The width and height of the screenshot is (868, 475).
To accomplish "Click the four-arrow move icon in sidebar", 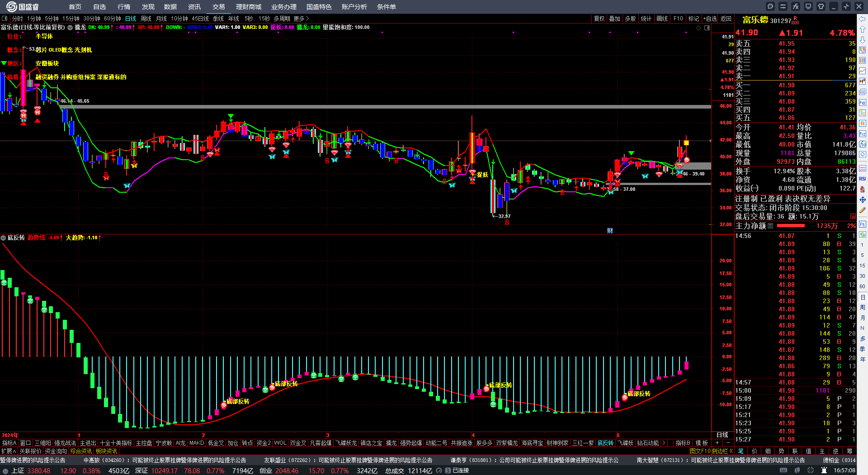I will 863,199.
